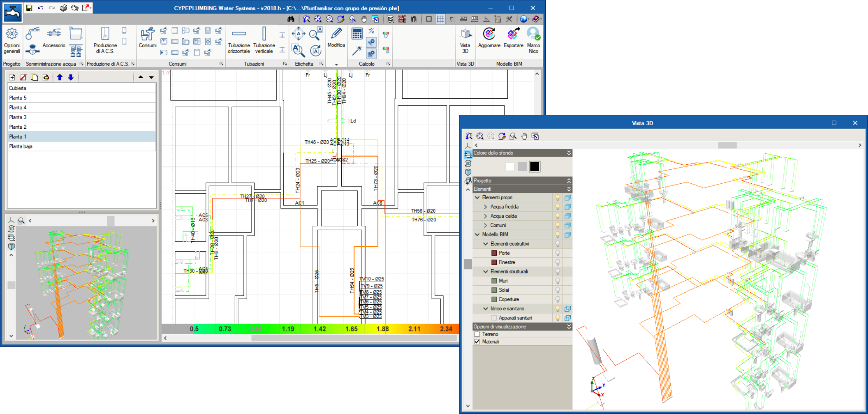868x414 pixels.
Task: Toggle the grid display icon
Action: tap(440, 19)
